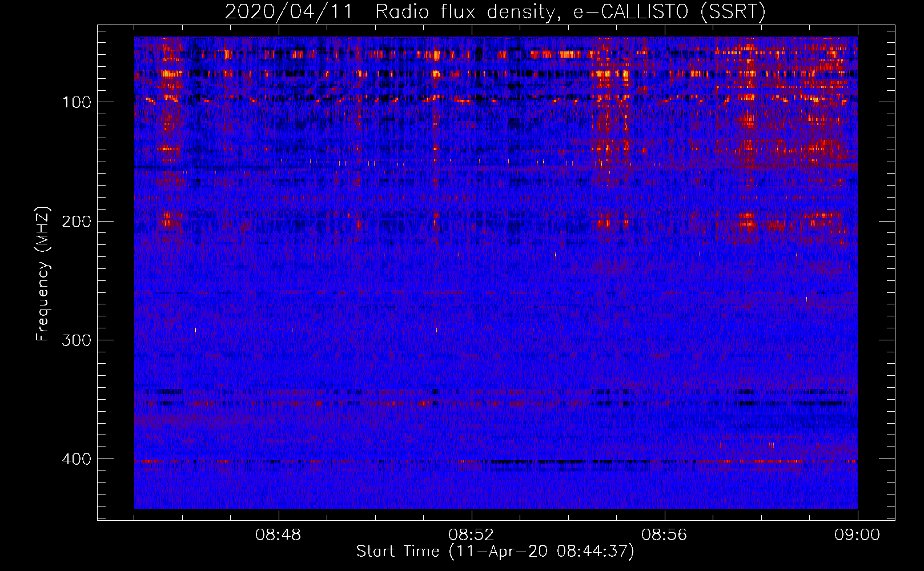Image resolution: width=924 pixels, height=571 pixels.
Task: Click inside the radio spectrogram image
Action: 496,272
